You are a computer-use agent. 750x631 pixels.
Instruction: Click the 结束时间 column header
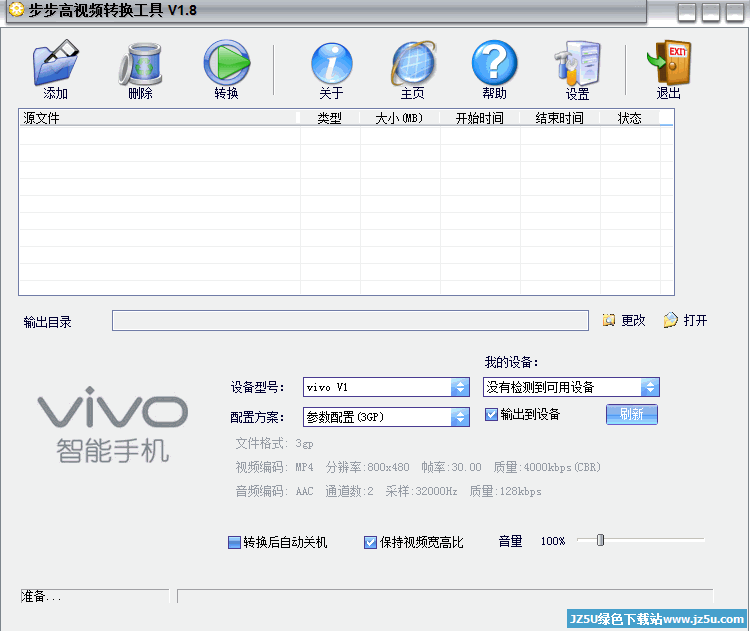tap(560, 118)
